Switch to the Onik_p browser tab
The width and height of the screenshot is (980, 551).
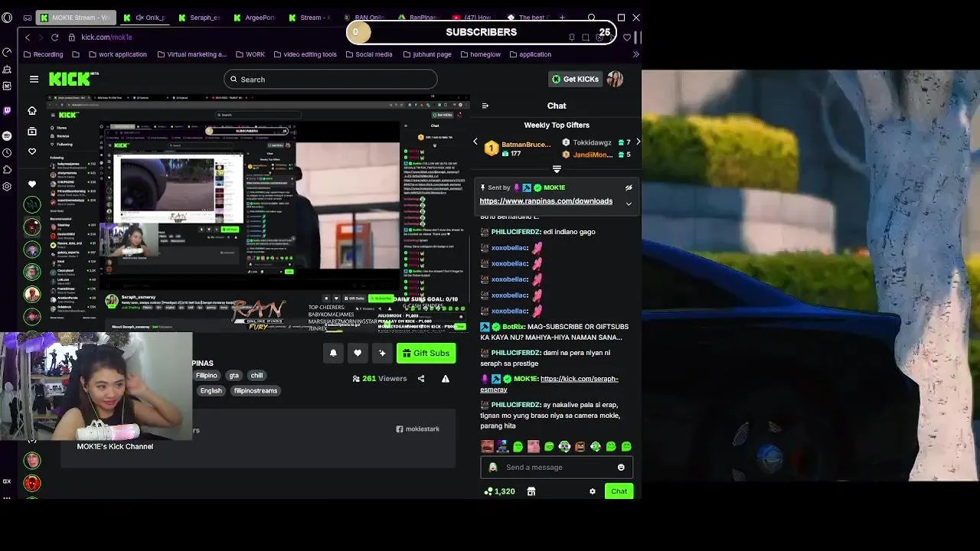(x=145, y=17)
